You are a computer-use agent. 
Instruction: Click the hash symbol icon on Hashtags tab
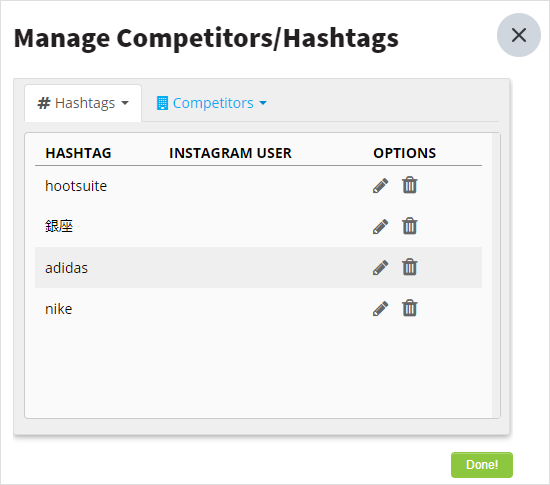(44, 103)
